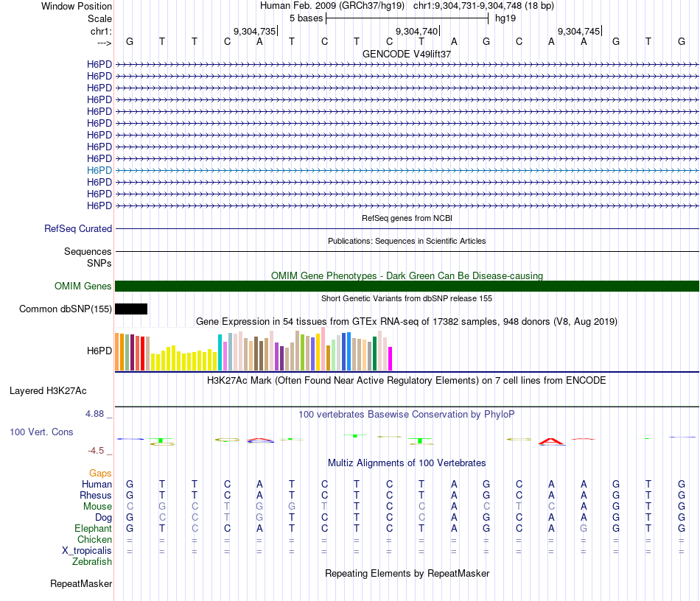Click the -4.5 PhyloP lower scale value
Viewport: 700px width, 601px height.
click(96, 451)
